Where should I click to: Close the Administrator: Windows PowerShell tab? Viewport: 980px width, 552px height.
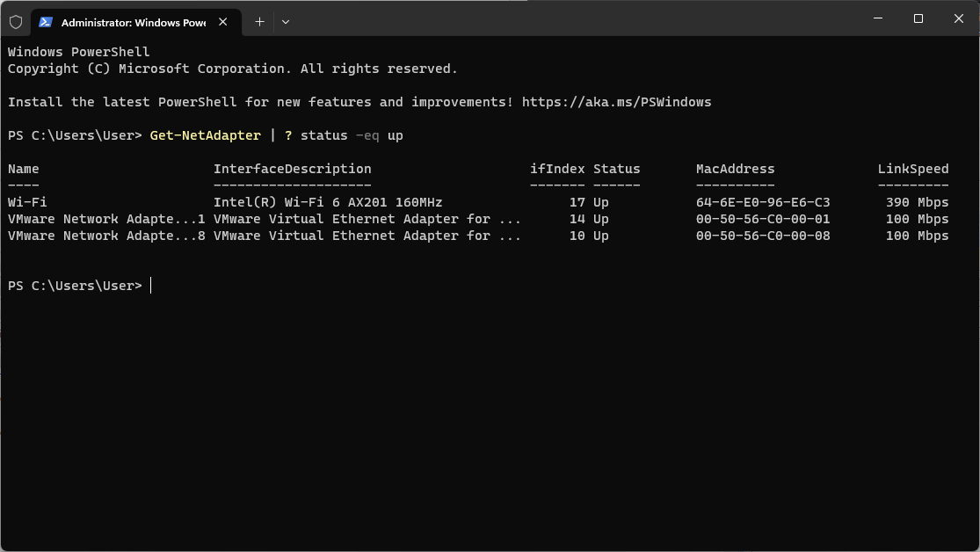(222, 22)
